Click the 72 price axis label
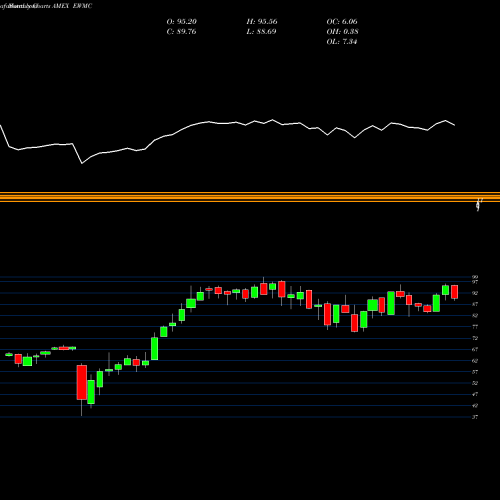Viewport: 500px width, 500px height. click(x=475, y=338)
